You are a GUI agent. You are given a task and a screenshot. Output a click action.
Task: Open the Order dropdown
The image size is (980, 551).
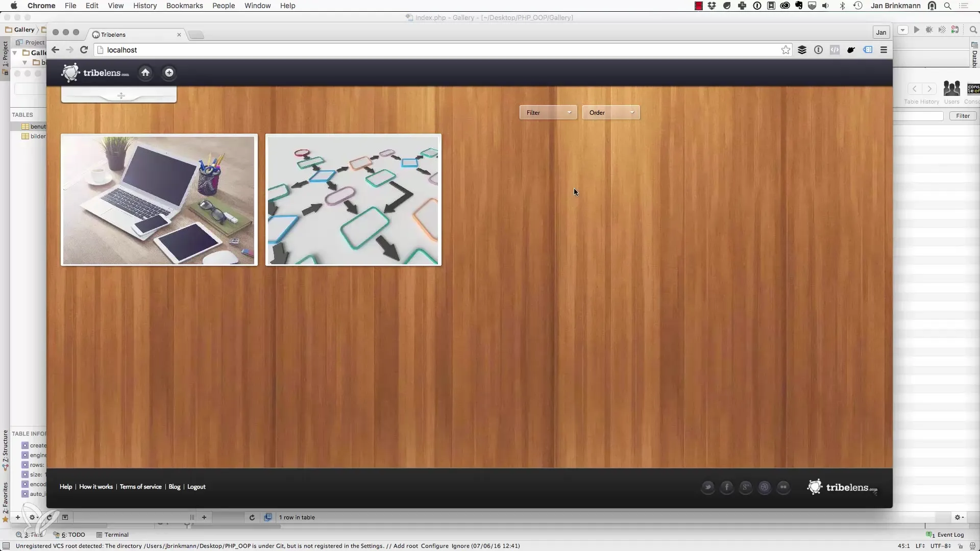(x=611, y=113)
